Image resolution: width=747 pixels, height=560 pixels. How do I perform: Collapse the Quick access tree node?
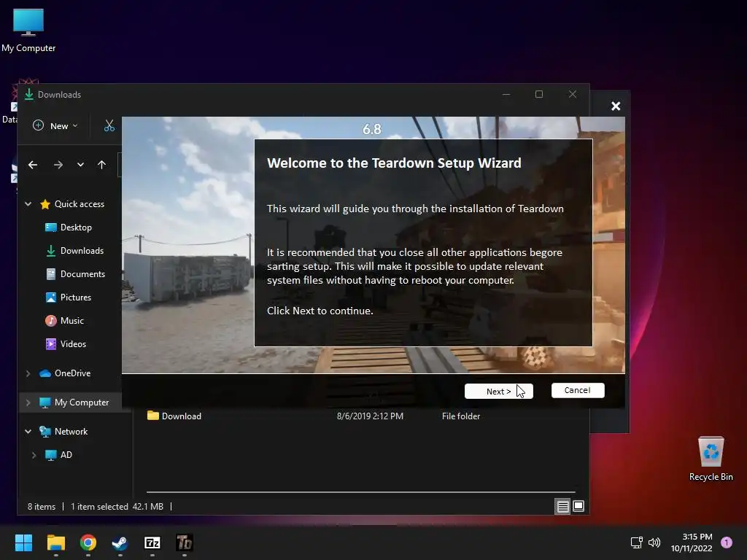[x=28, y=204]
